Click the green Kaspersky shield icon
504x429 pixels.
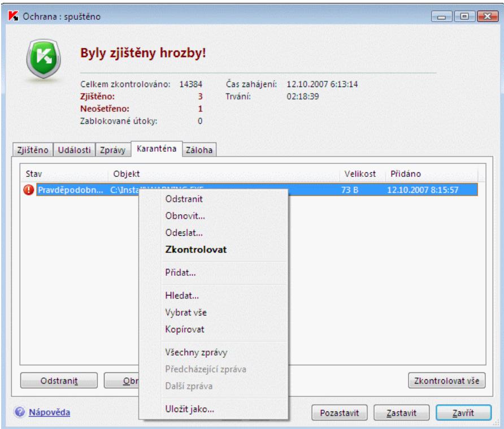point(44,59)
